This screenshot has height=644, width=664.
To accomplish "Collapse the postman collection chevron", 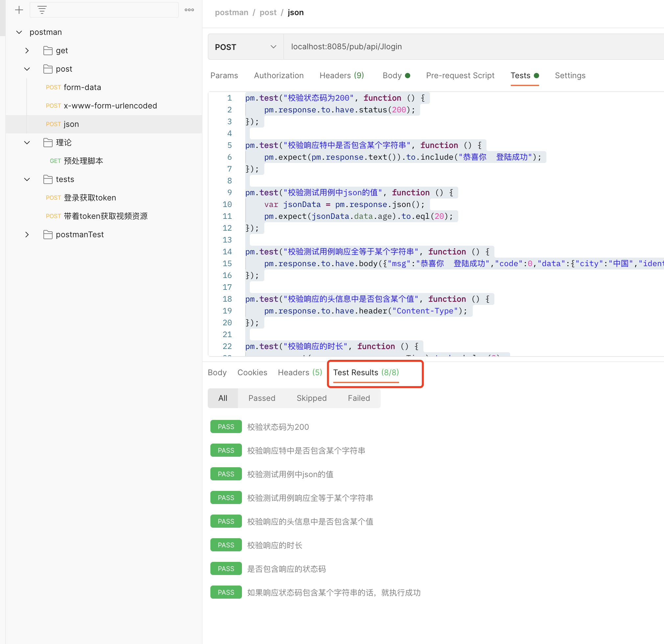I will coord(19,32).
